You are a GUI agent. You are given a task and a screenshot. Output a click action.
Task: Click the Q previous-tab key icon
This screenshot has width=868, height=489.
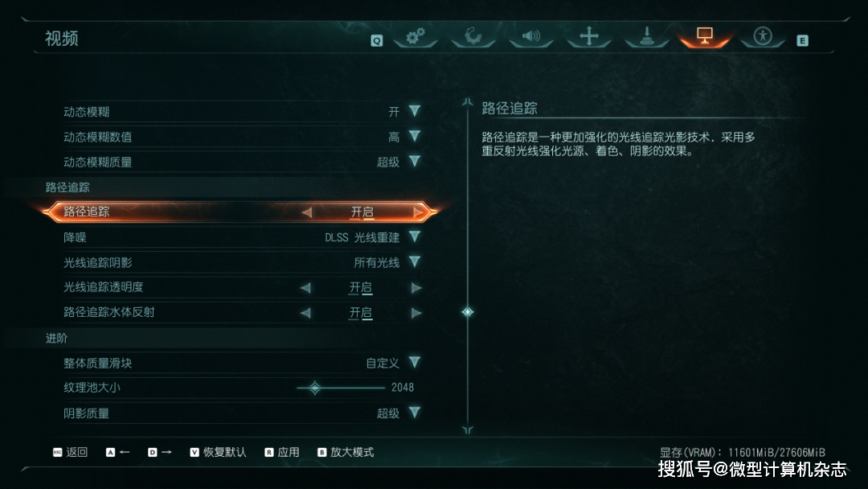(x=376, y=40)
